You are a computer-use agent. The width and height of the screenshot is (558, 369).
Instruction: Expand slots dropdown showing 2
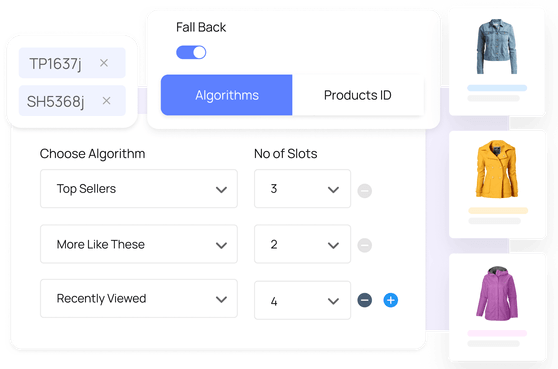click(302, 244)
